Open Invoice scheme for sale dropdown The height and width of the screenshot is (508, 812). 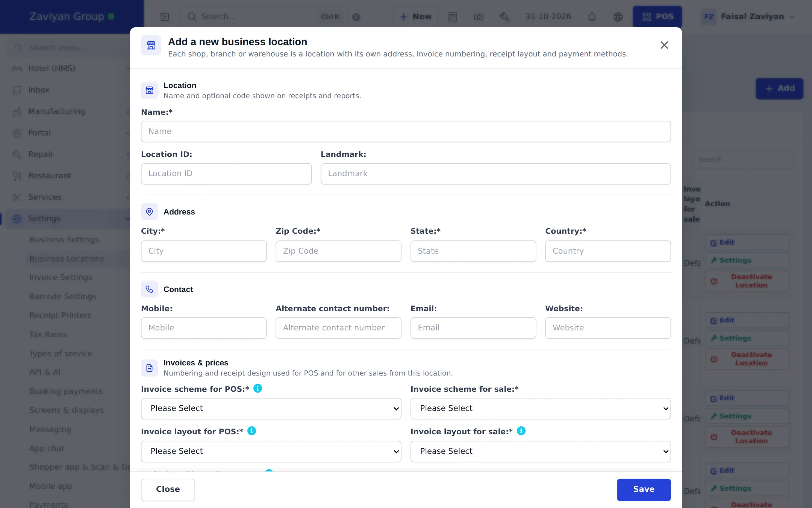tap(541, 409)
